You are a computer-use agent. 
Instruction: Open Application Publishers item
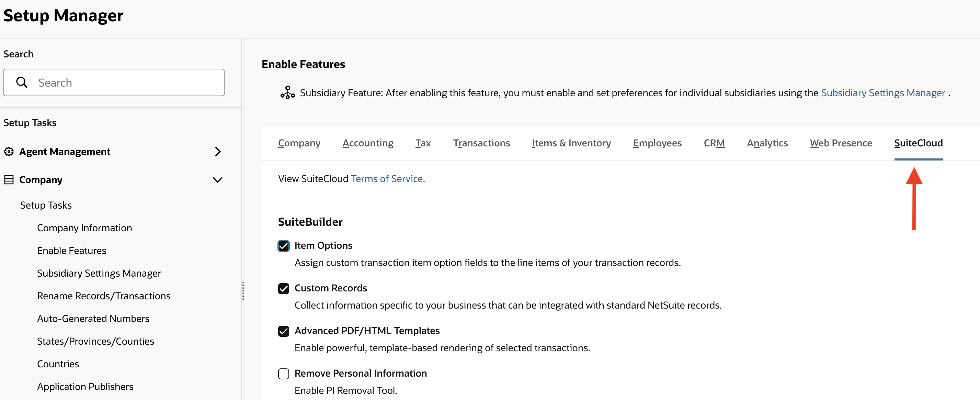point(85,386)
